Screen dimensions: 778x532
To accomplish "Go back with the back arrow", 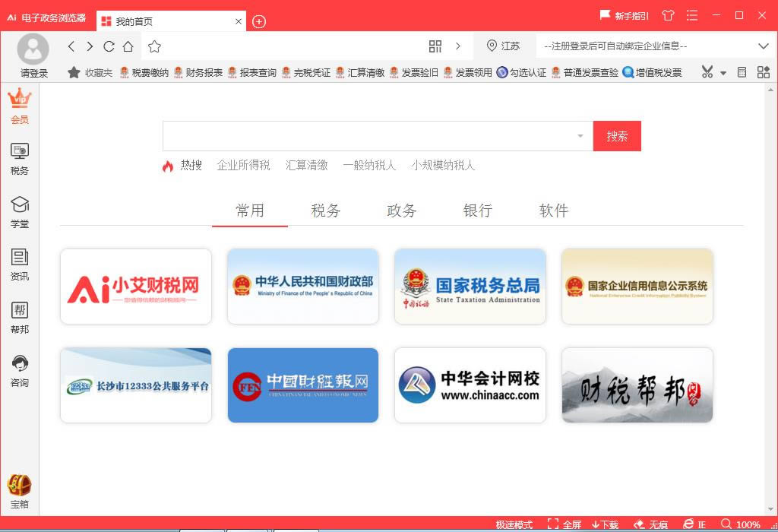I will click(71, 46).
